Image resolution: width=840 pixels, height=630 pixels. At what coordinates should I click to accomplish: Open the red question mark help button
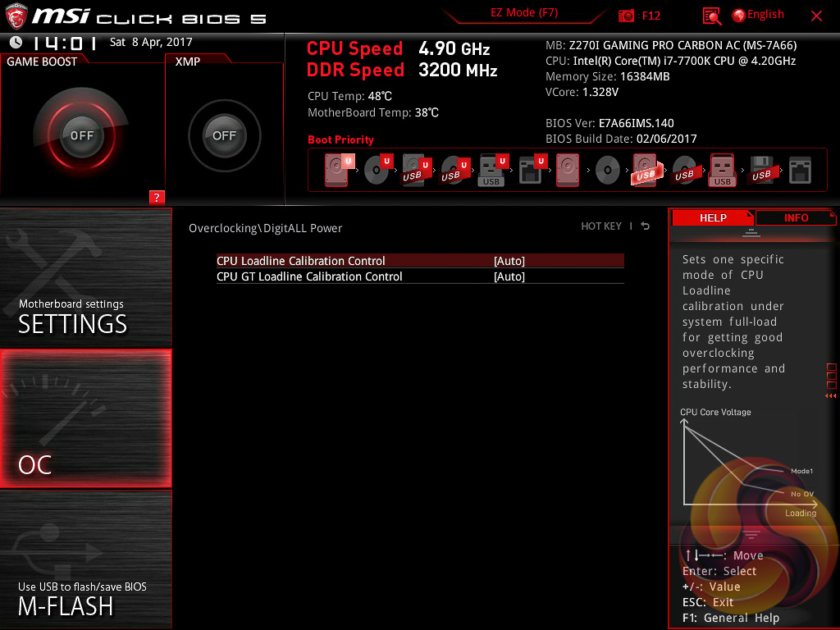[x=157, y=197]
